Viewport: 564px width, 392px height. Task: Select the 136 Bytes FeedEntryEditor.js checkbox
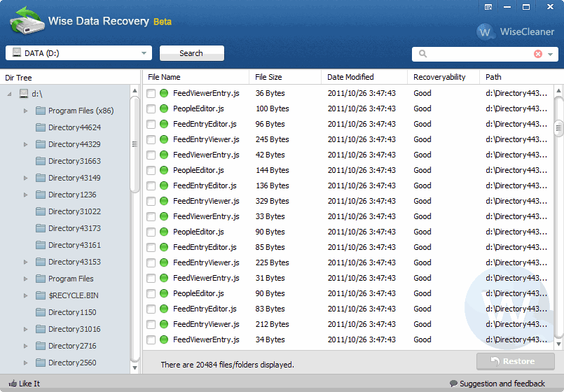click(151, 185)
